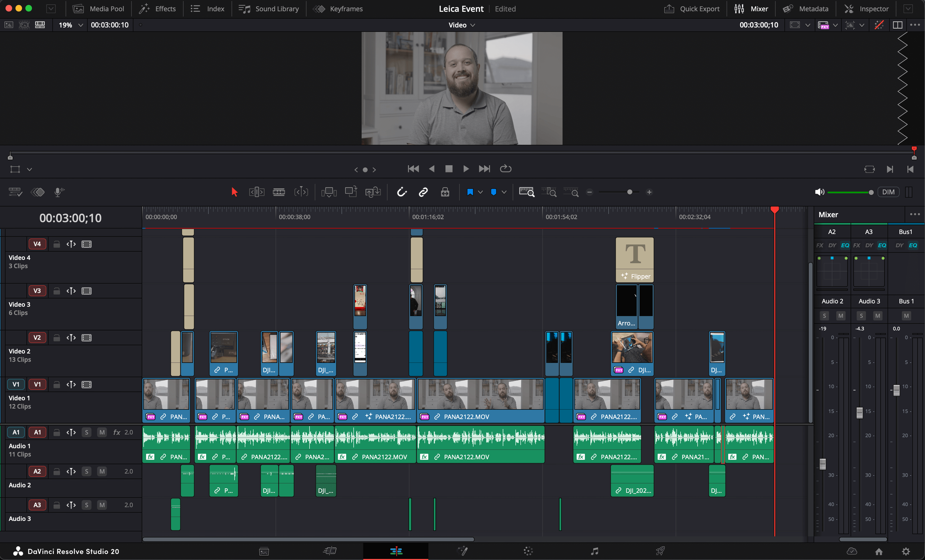Toggle the Snapping magnet icon
The image size is (925, 560).
pyautogui.click(x=401, y=192)
